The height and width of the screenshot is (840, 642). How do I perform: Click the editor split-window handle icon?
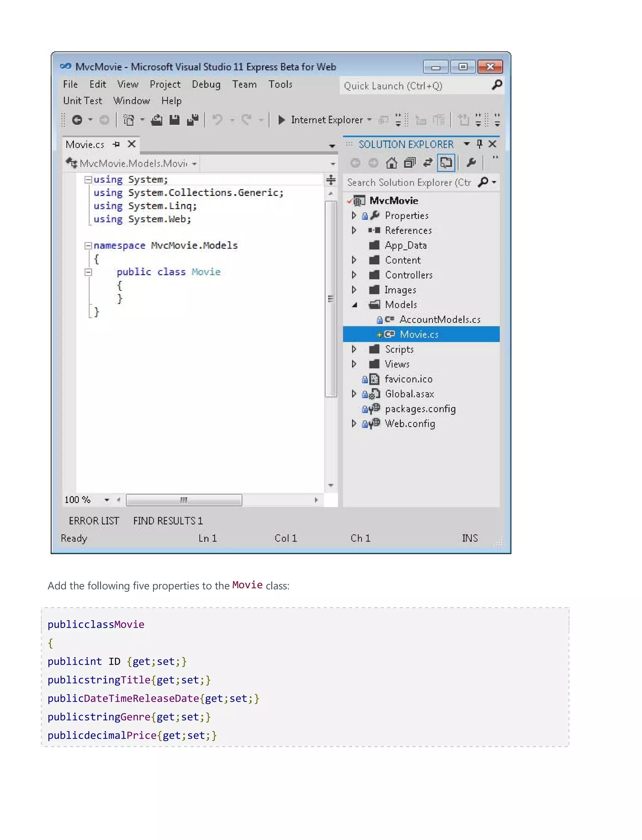[x=331, y=180]
